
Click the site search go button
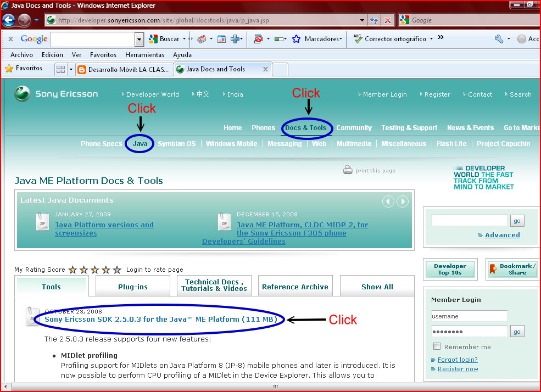click(517, 221)
